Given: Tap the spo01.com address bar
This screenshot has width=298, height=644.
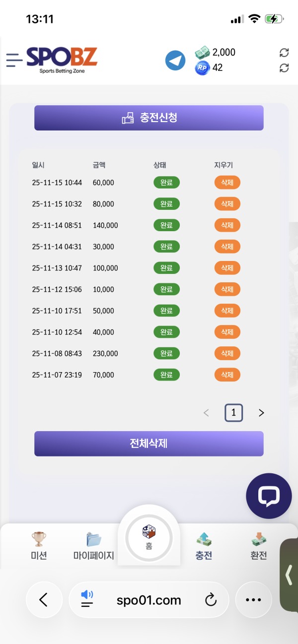Looking at the screenshot, I should pos(149,600).
